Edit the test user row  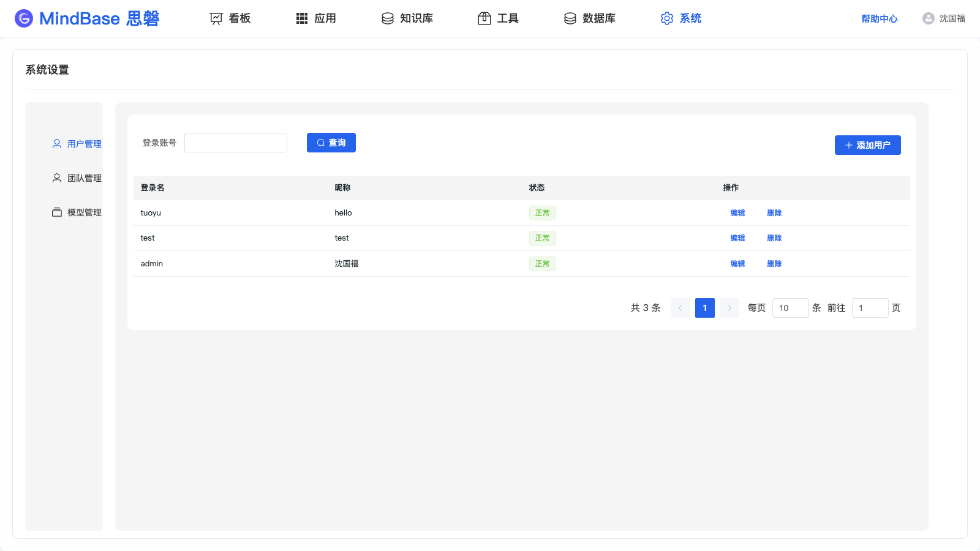point(737,238)
